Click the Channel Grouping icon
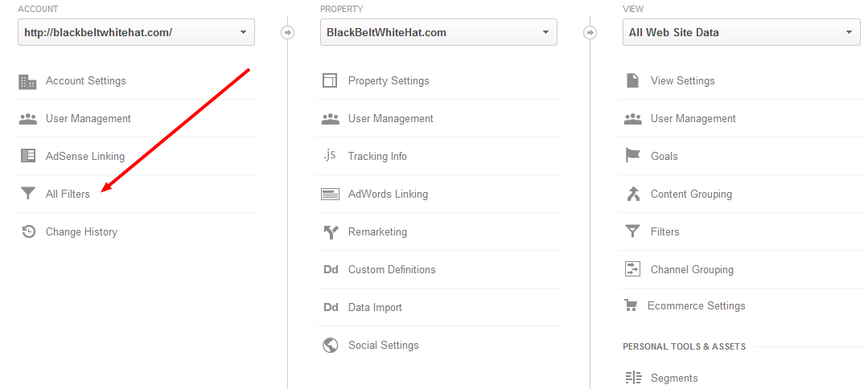Viewport: 868px width, 389px height. click(632, 269)
